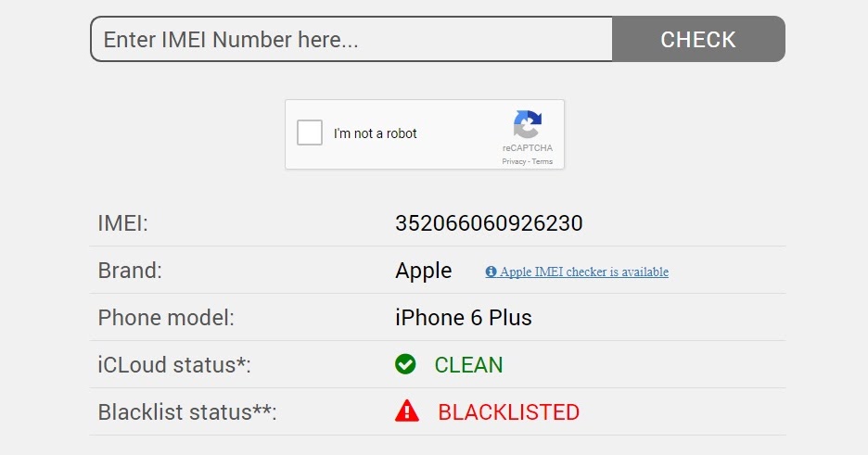Click the green CLEAN status text
This screenshot has height=455, width=868.
click(468, 365)
